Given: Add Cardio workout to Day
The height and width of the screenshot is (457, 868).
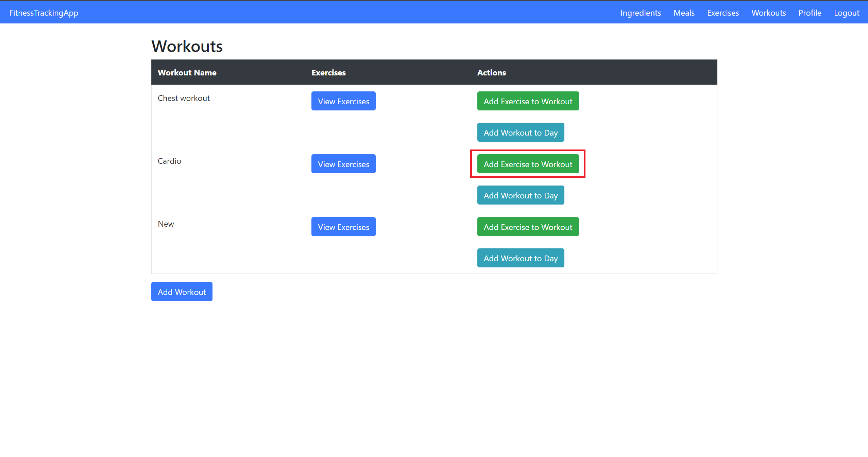Looking at the screenshot, I should (x=521, y=195).
